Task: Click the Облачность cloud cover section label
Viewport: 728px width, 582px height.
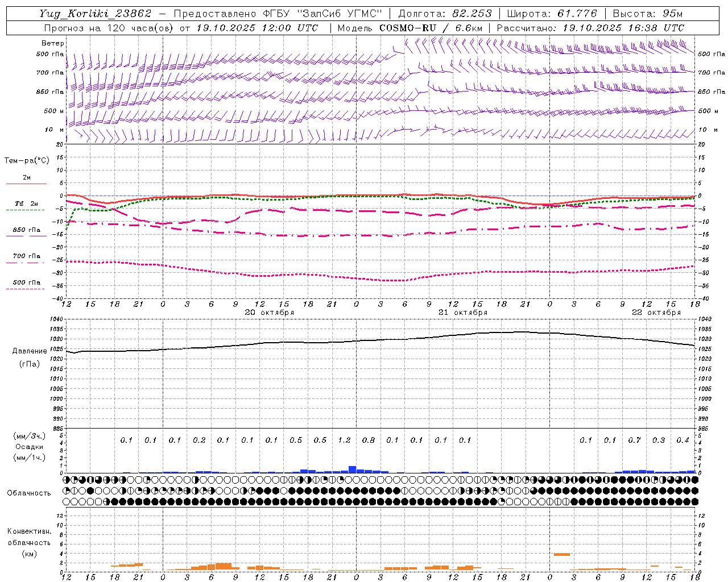Action: point(29,493)
